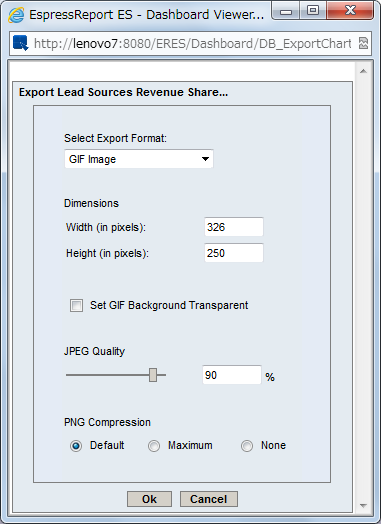Screen dimensions: 381x524
Task: Confirm export with the Ok button
Action: 149,499
